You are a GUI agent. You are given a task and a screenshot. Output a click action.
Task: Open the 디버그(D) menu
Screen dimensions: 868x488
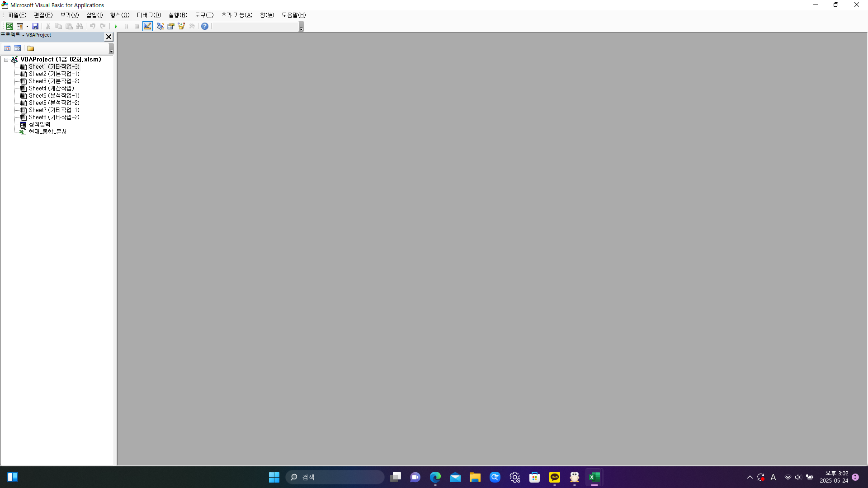[x=149, y=15]
